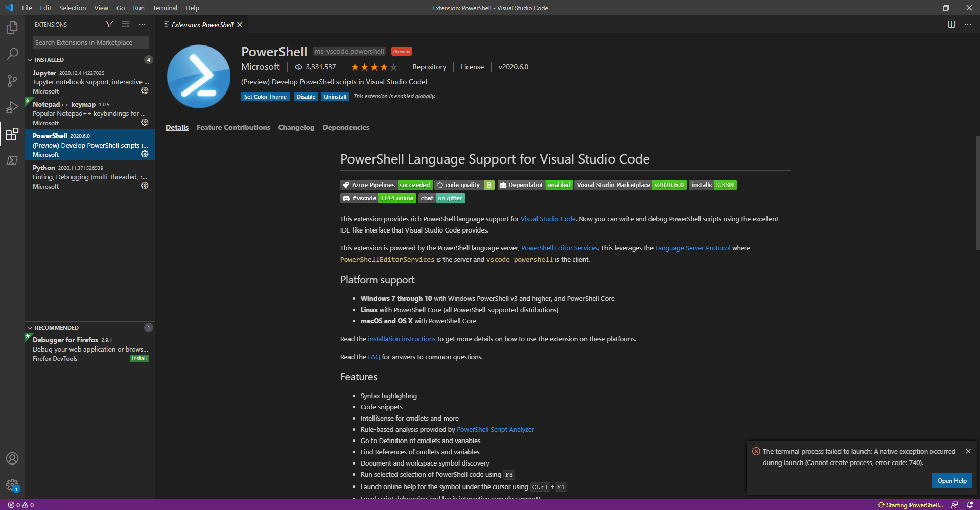980x510 pixels.
Task: Open the Accounts icon
Action: click(12, 458)
